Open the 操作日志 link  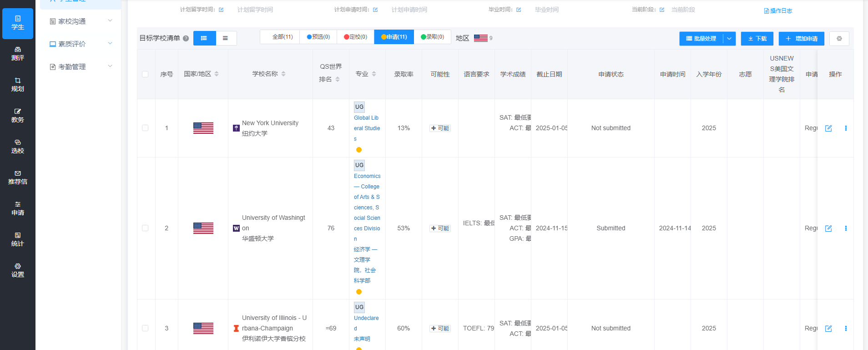[x=778, y=11]
